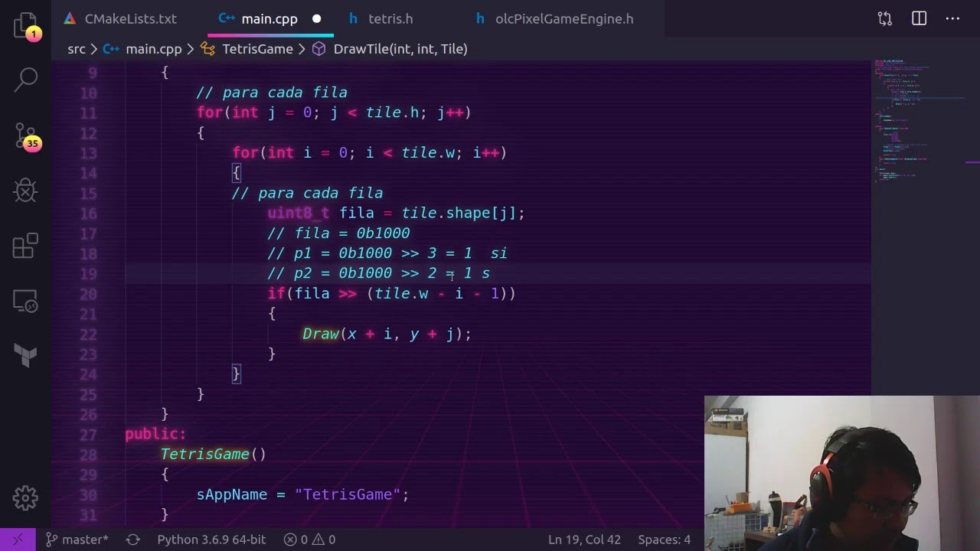Screen dimensions: 980x551
Task: Click line number 22 in gutter
Action: click(88, 334)
